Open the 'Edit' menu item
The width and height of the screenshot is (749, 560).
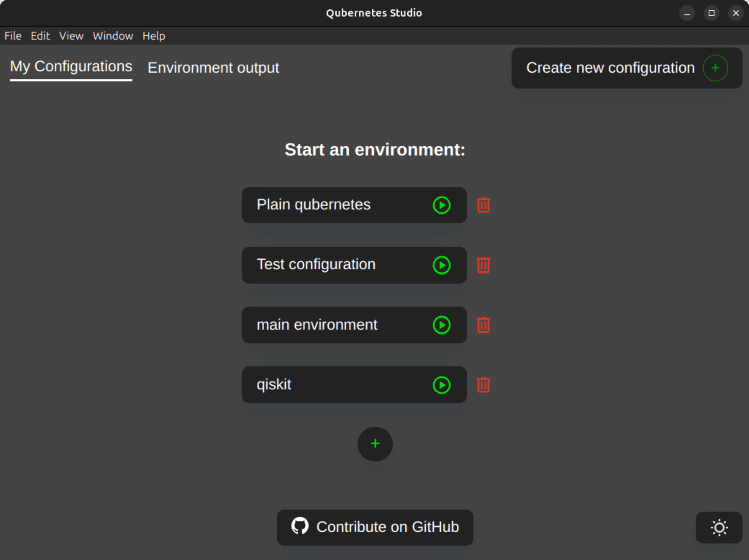pos(39,36)
